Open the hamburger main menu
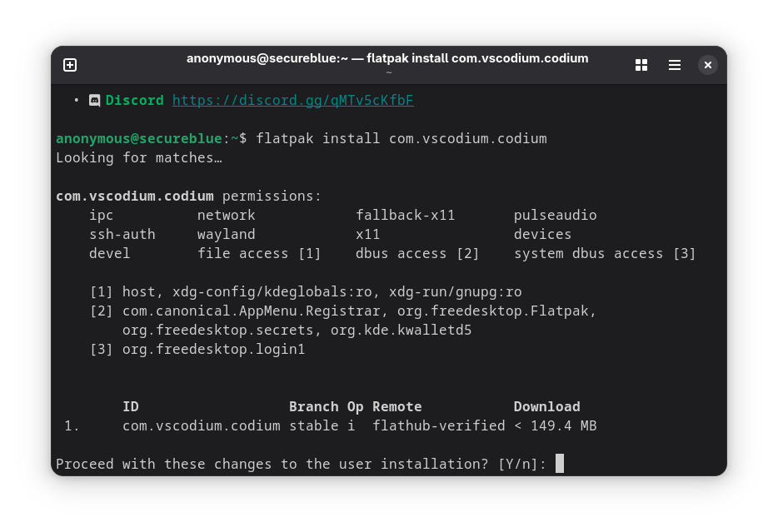Image resolution: width=778 pixels, height=532 pixels. 675,65
